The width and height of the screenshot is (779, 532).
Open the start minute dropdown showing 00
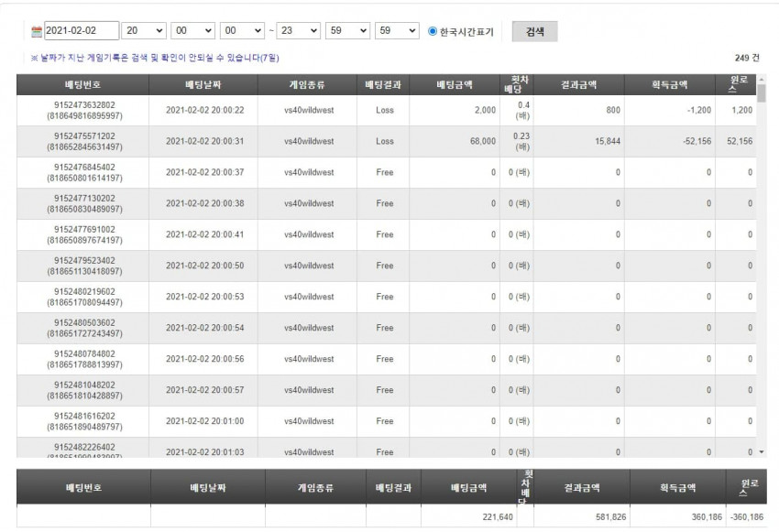192,31
